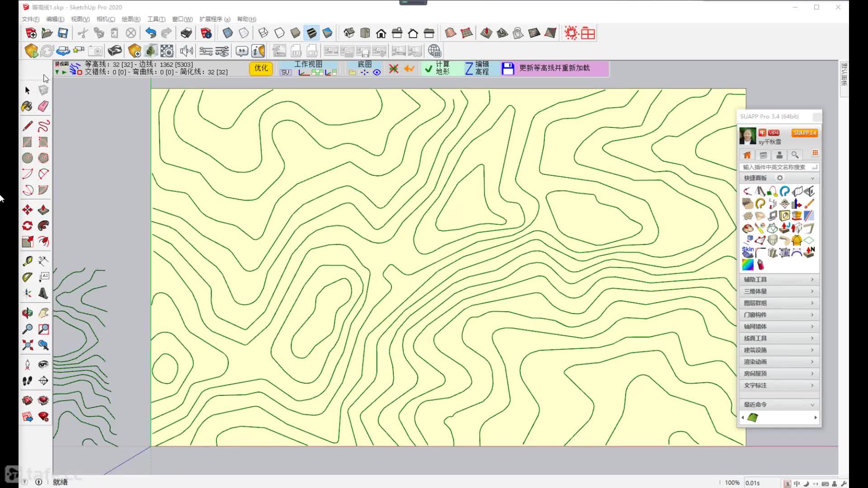
Task: Choose the 3D Text tool
Action: pyautogui.click(x=43, y=293)
